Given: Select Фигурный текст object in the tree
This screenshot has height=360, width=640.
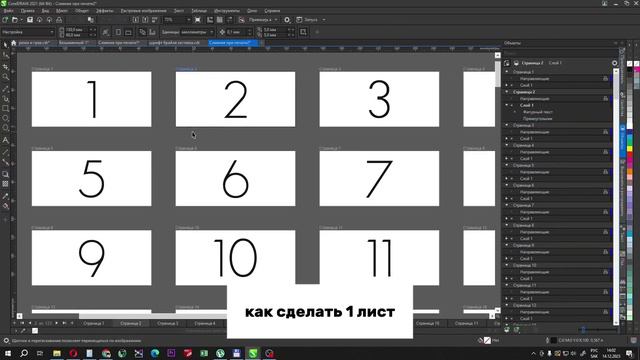Looking at the screenshot, I should click(x=538, y=112).
